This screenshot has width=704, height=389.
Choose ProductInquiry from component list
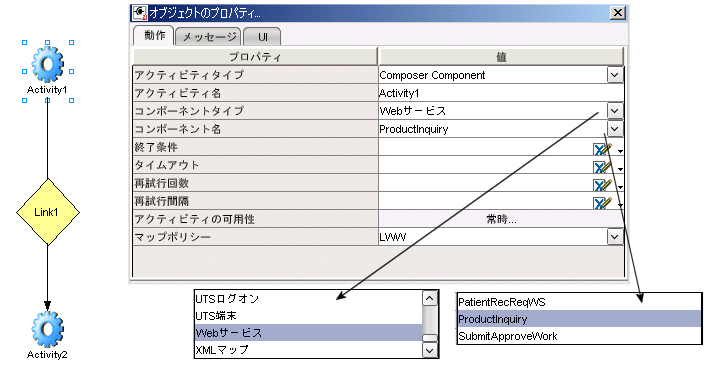click(x=579, y=319)
